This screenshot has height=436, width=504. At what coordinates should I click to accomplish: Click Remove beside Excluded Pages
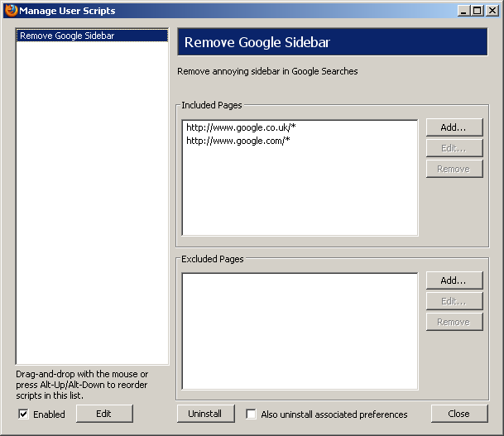(454, 323)
